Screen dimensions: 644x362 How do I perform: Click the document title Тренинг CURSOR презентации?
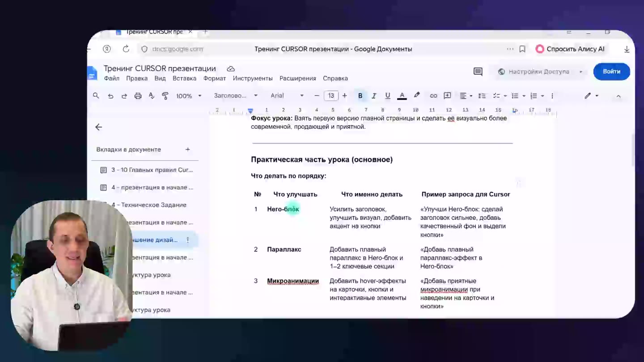[160, 68]
